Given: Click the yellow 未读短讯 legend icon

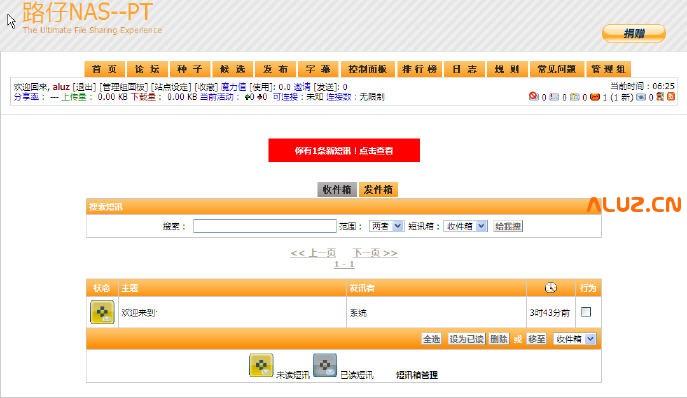Looking at the screenshot, I should (261, 365).
